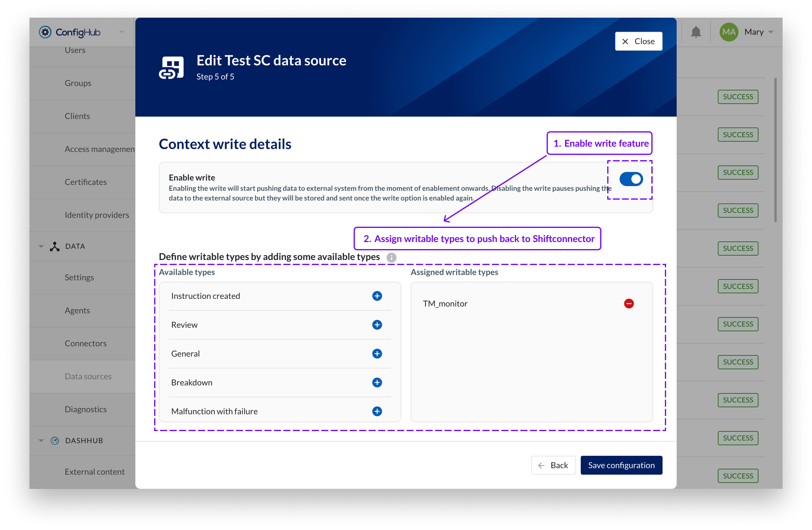Open Connectors in the sidebar
812x530 pixels.
coord(86,343)
